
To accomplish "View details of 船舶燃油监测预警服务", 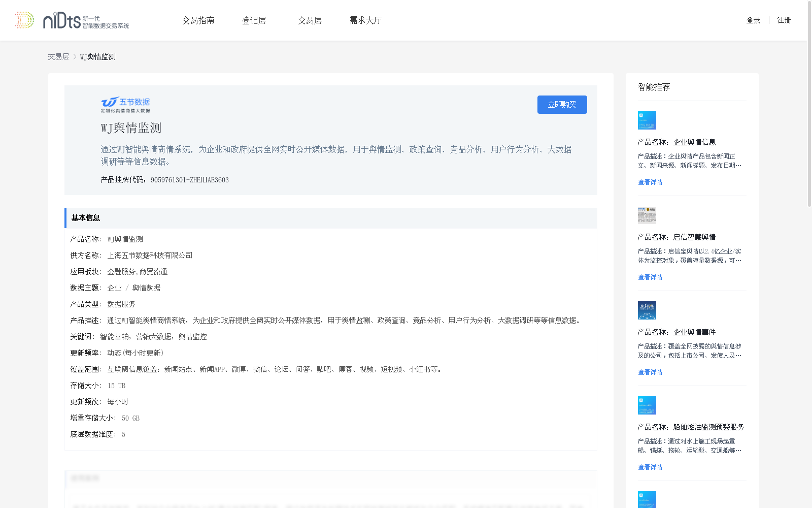I will 650,467.
